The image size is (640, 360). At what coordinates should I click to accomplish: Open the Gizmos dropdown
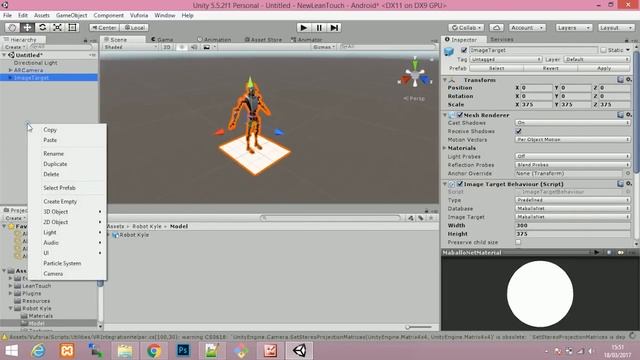pyautogui.click(x=324, y=47)
